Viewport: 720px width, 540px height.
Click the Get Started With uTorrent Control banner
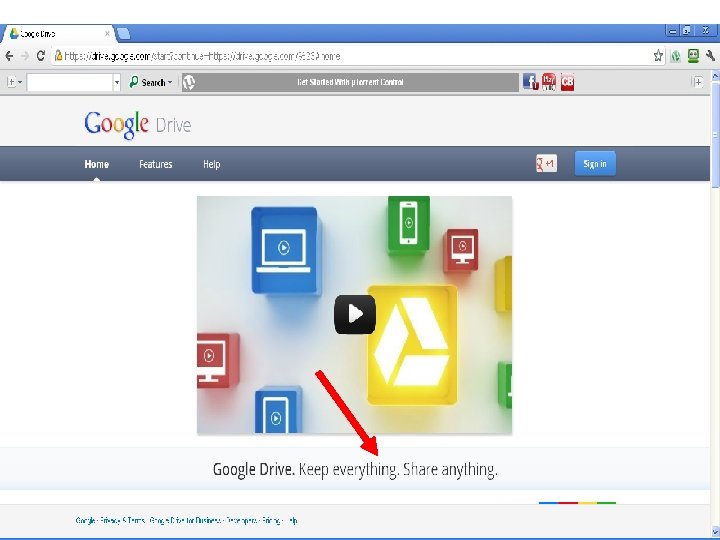pos(350,82)
